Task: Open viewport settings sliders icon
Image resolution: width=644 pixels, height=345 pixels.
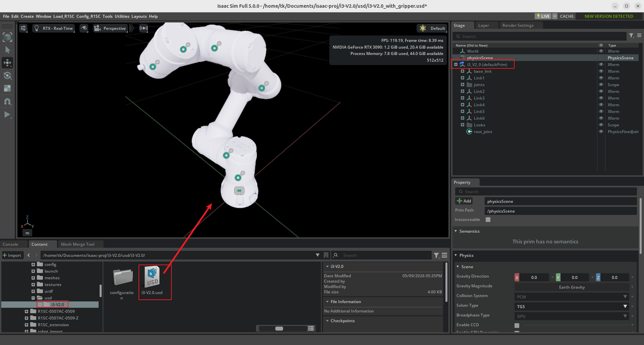Action: [23, 28]
